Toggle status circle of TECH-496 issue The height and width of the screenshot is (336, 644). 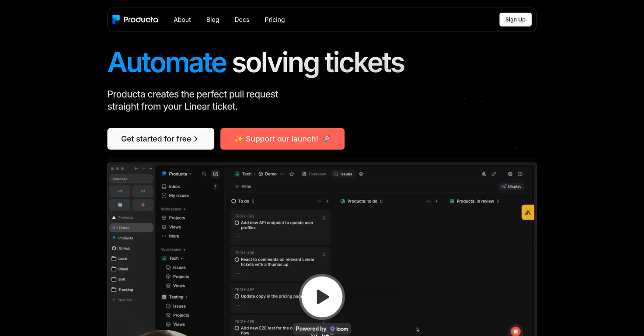[x=237, y=259]
